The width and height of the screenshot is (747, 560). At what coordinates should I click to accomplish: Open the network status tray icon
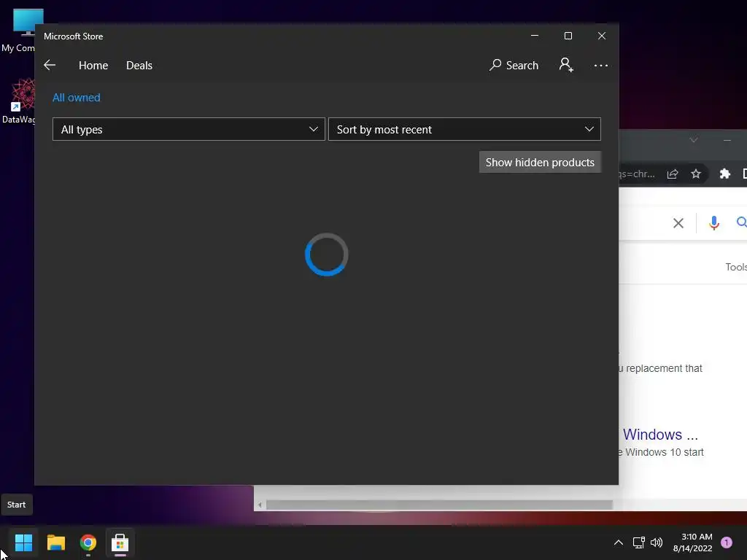click(x=638, y=542)
